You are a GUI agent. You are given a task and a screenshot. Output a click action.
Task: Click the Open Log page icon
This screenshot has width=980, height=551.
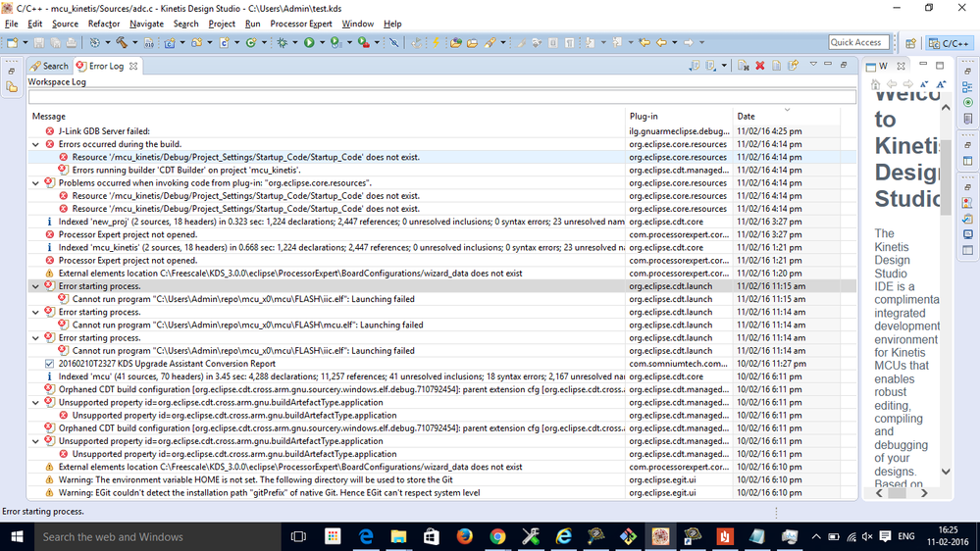(776, 65)
